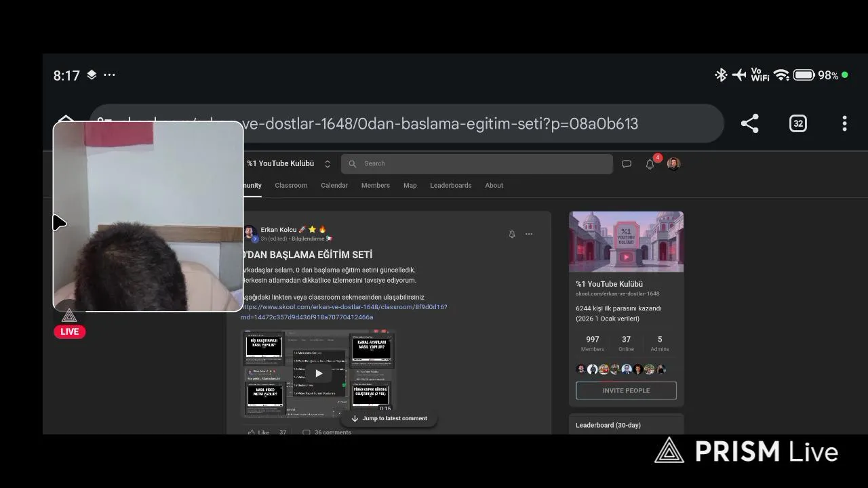Switch to the Members tab

[x=376, y=185]
